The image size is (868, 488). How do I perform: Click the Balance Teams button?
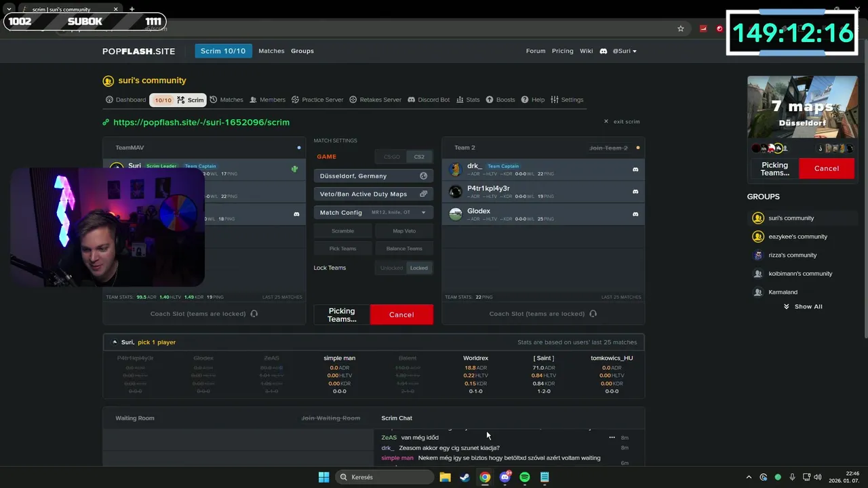click(404, 248)
